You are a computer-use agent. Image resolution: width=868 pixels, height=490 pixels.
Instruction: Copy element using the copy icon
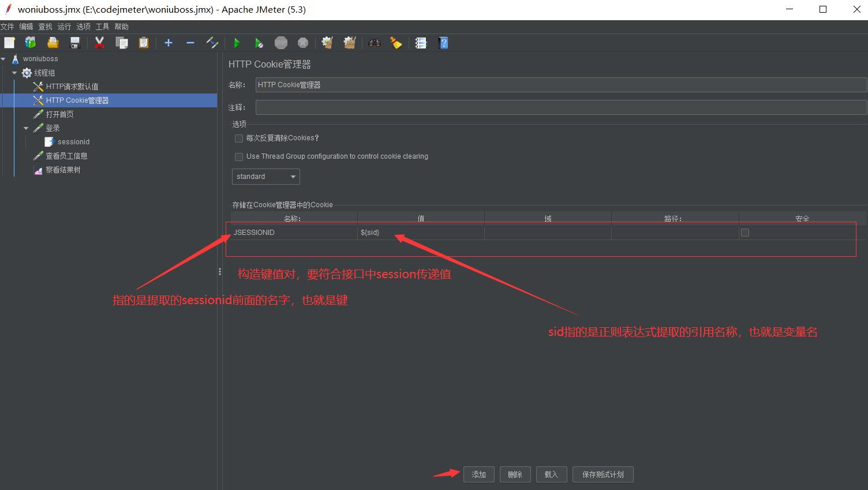[x=122, y=43]
